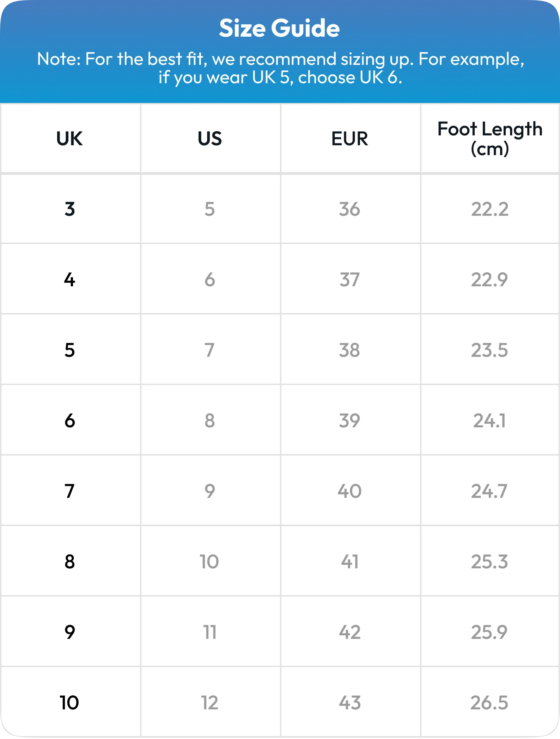Viewport: 560px width, 739px height.
Task: Select UK size 6 cell
Action: coord(70,420)
